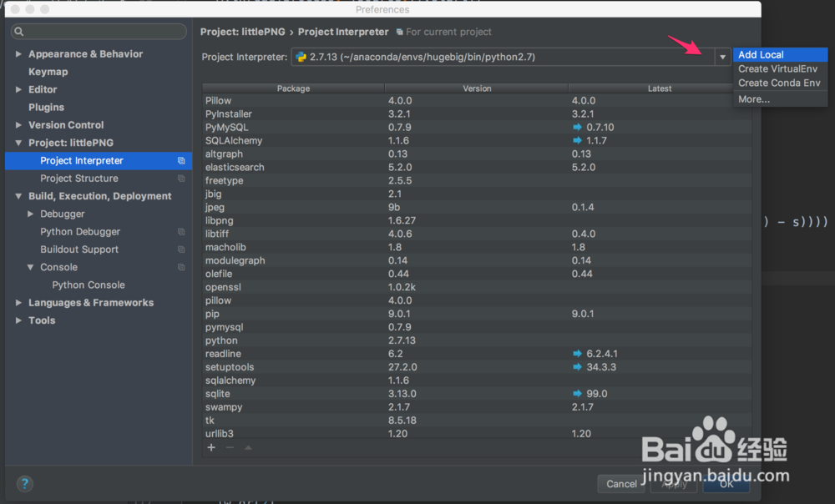Open the Project Interpreter dropdown arrow
This screenshot has width=835, height=504.
click(721, 57)
